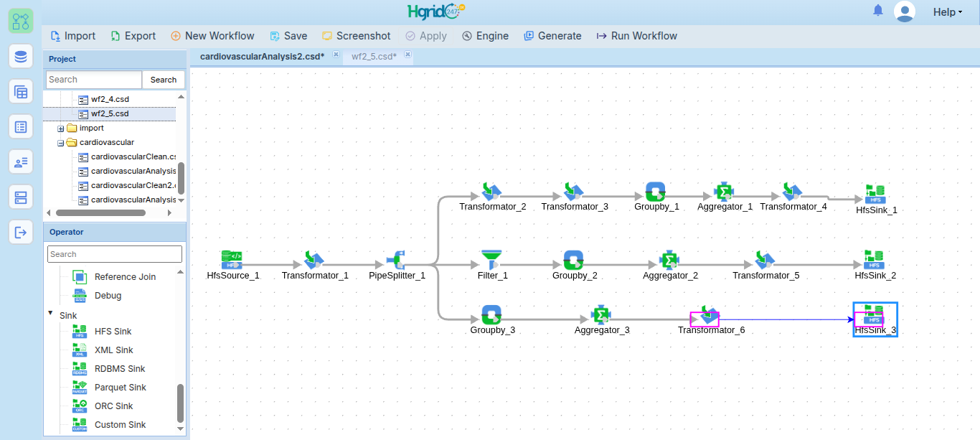Close the wf2_5.csd tab

point(407,55)
